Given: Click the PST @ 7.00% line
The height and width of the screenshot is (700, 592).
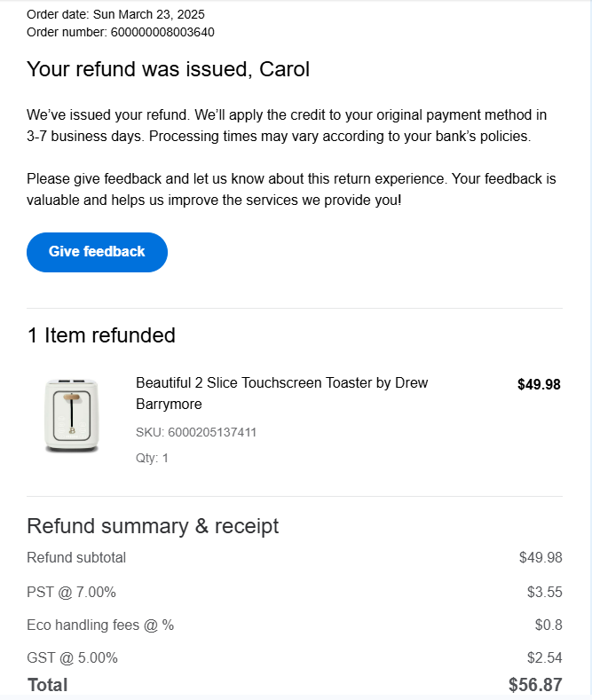Looking at the screenshot, I should [71, 592].
